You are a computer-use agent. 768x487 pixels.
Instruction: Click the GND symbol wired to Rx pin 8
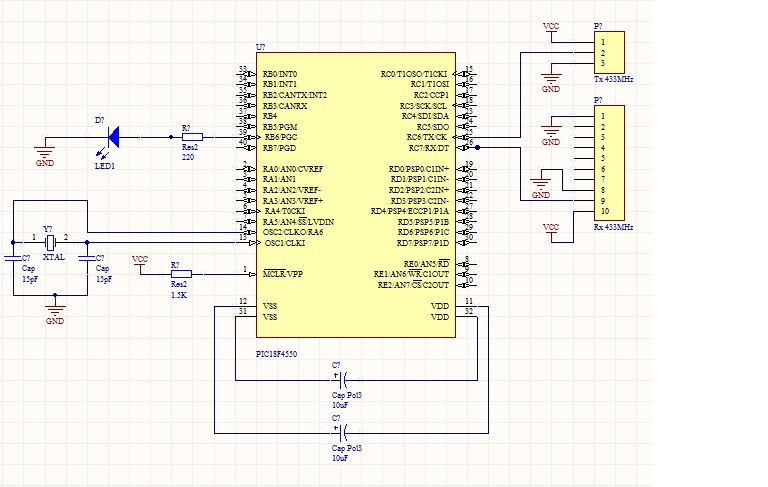coord(541,184)
